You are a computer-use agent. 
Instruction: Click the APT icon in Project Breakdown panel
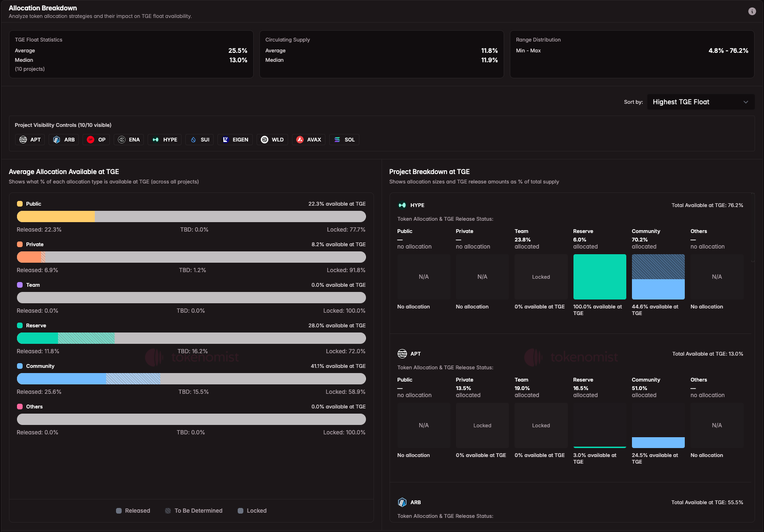(x=402, y=353)
